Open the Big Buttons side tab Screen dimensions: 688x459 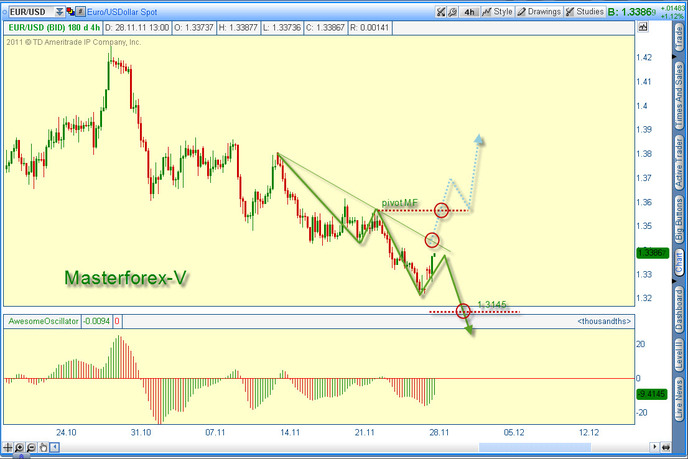point(679,219)
